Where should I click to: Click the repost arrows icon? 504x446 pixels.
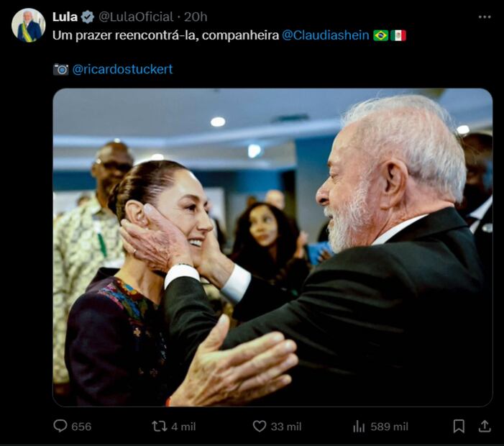(x=160, y=427)
